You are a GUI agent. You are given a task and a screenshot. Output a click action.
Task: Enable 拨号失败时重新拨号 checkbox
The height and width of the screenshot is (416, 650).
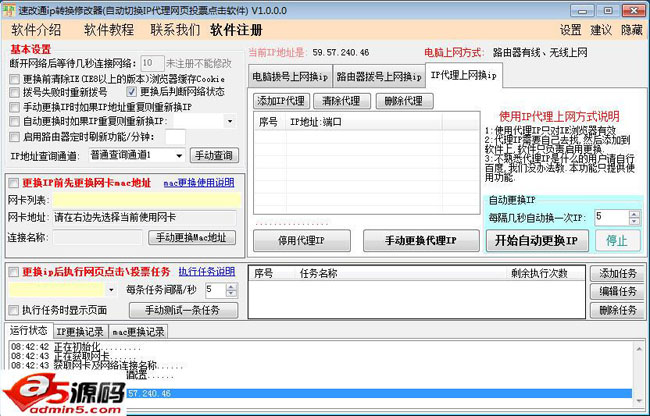pos(15,92)
